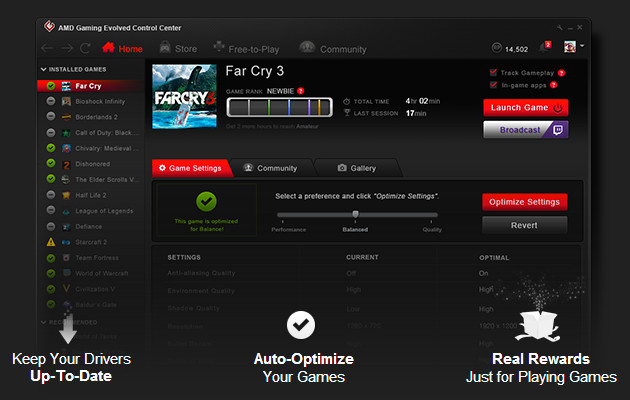Click green optimized check icon beside Far Cry
630x400 pixels.
[51, 86]
